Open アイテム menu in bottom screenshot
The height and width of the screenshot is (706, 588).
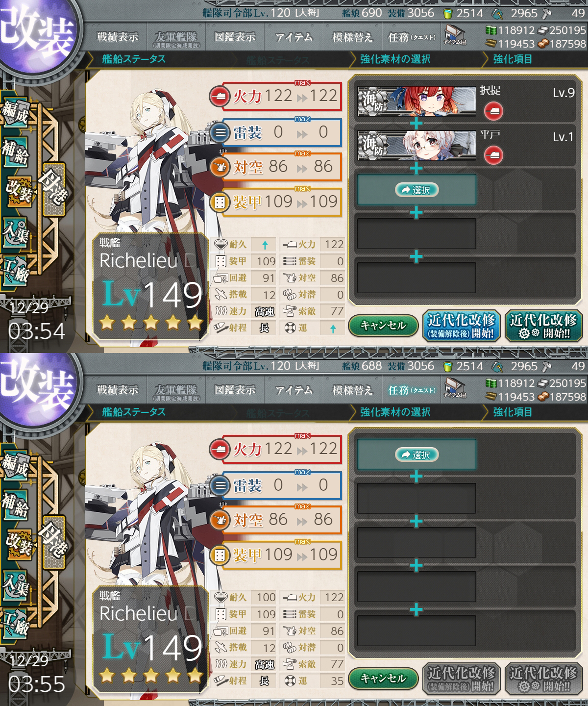tap(294, 390)
